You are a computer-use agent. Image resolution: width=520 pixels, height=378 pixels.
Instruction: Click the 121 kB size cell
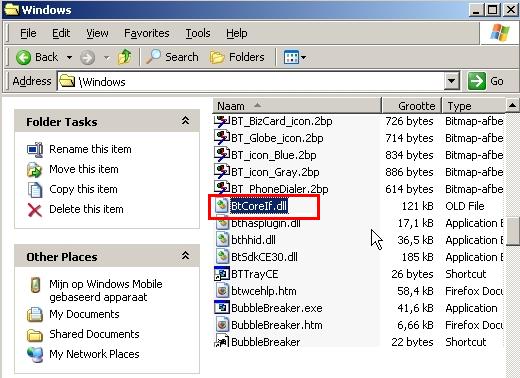(x=417, y=206)
